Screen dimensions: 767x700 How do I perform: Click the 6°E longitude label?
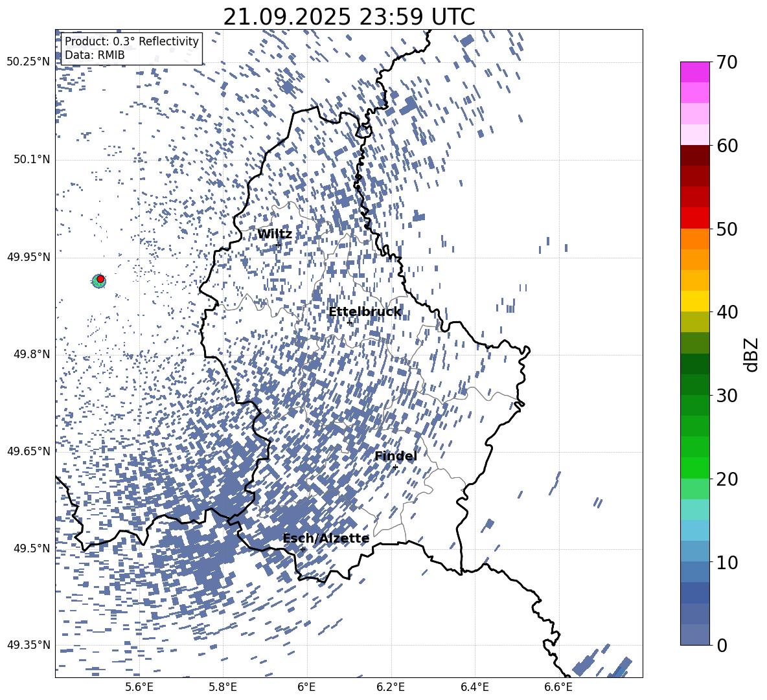click(x=306, y=687)
